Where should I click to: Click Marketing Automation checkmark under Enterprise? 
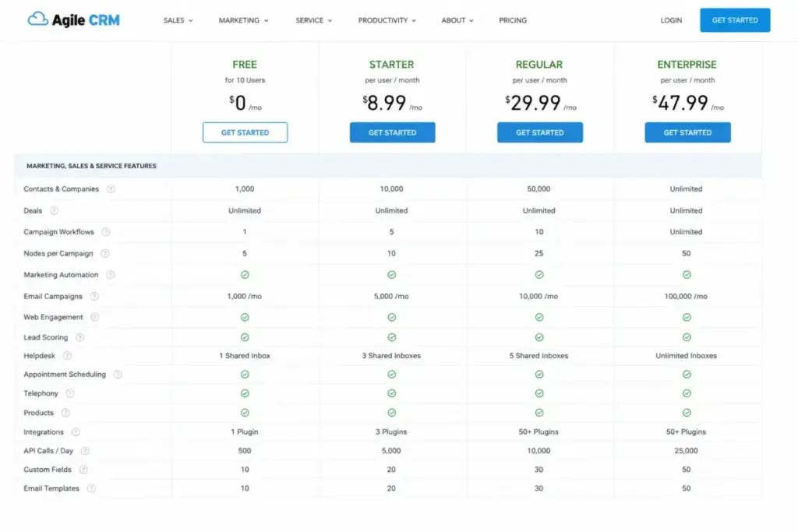point(687,275)
